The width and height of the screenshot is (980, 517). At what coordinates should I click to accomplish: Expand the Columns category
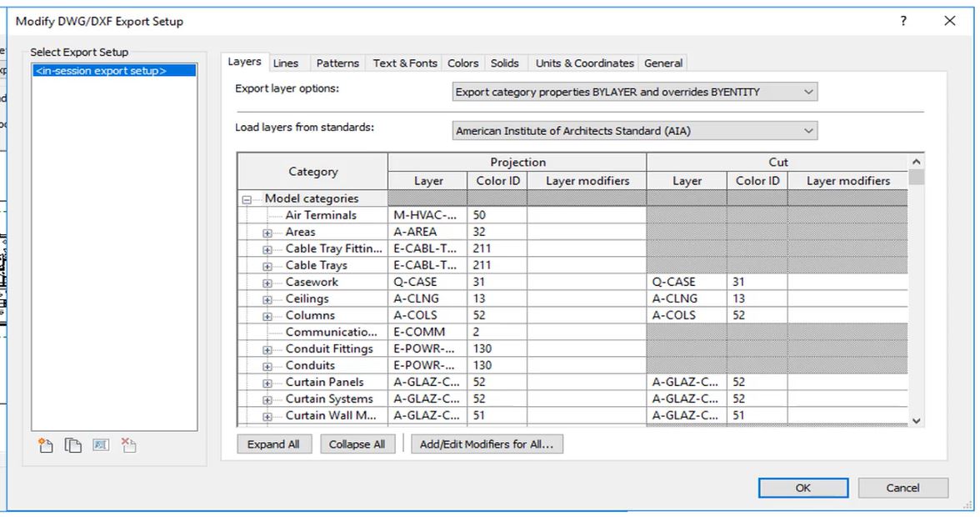click(x=267, y=316)
